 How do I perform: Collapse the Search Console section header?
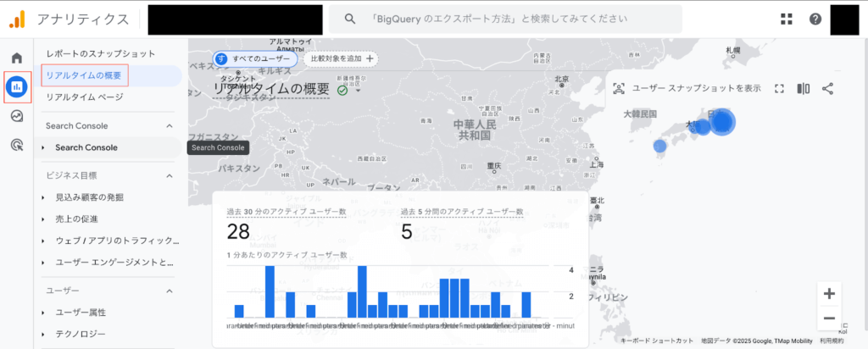[109, 126]
